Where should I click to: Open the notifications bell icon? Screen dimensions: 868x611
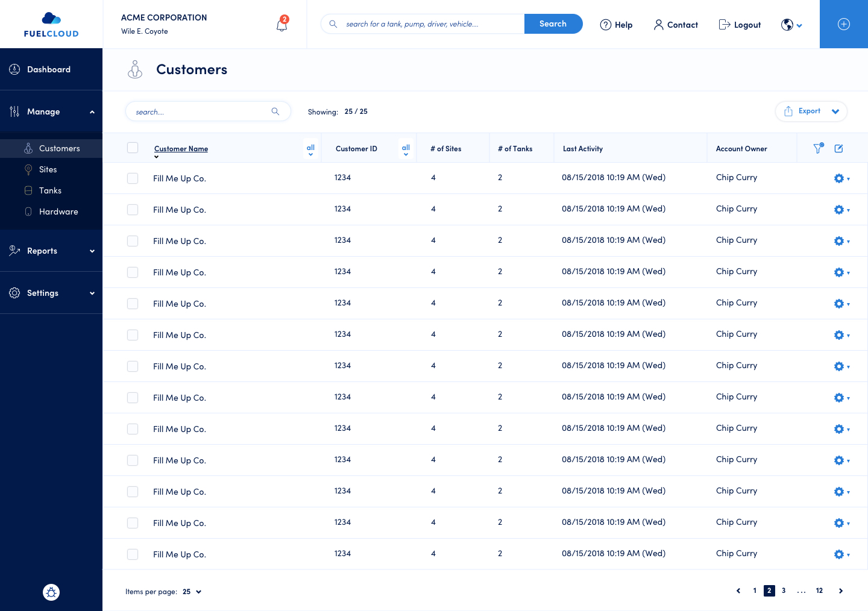(281, 25)
